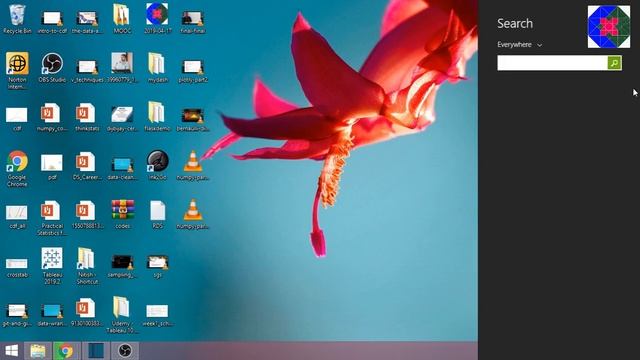640x360 pixels.
Task: Launch OBS Studio from desktop shortcut
Action: pos(52,67)
